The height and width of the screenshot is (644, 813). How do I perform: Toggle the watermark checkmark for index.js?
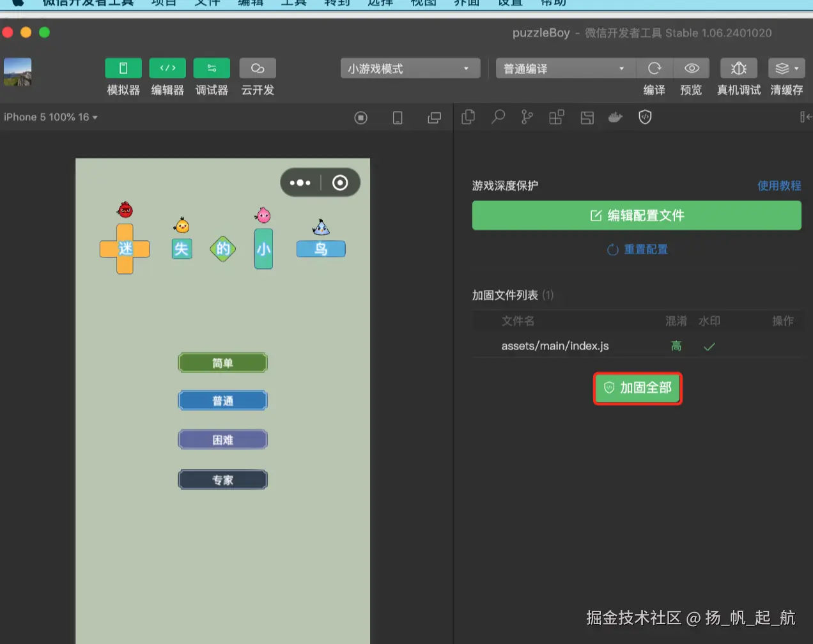[x=709, y=347]
